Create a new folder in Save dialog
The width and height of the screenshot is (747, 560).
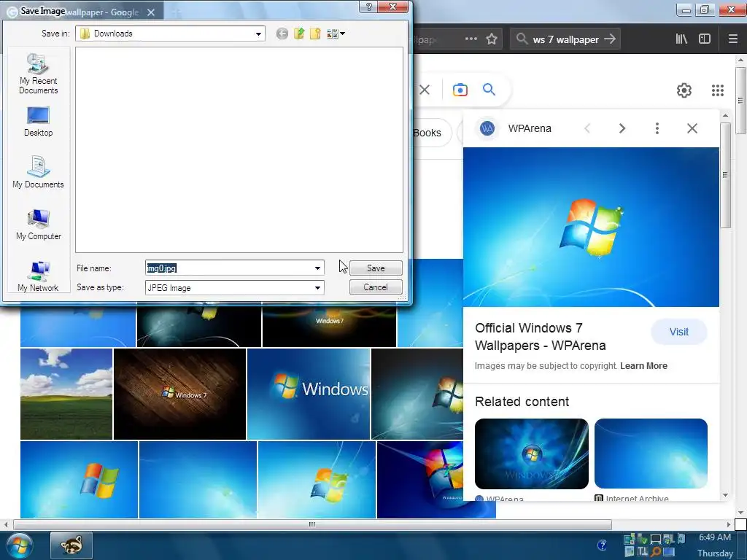315,34
